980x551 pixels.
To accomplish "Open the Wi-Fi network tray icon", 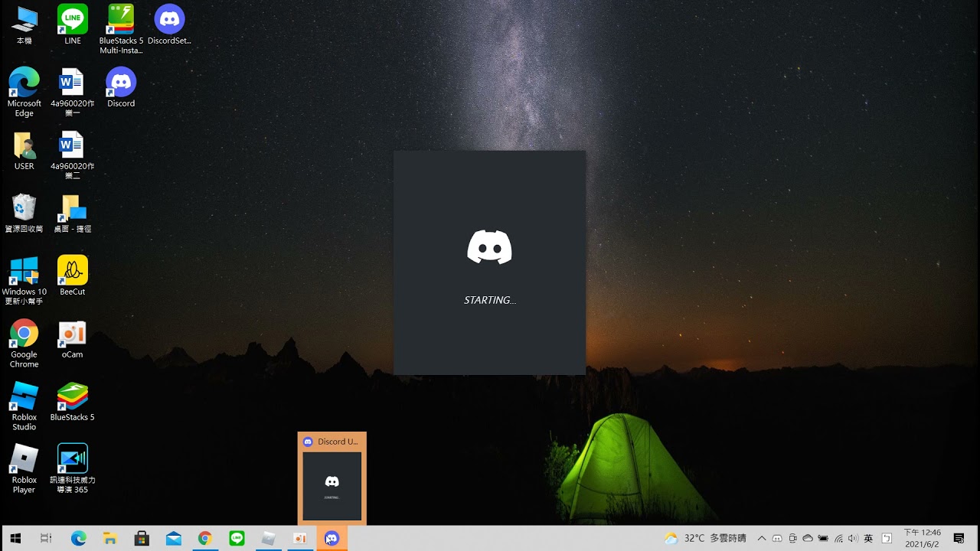I will coord(838,539).
